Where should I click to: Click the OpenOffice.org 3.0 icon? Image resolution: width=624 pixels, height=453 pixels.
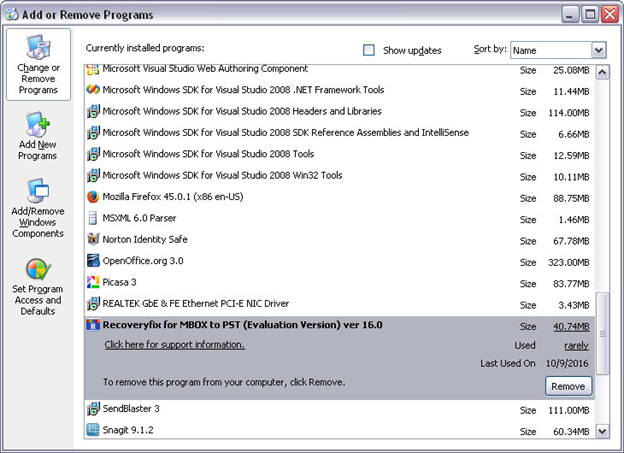pyautogui.click(x=93, y=261)
